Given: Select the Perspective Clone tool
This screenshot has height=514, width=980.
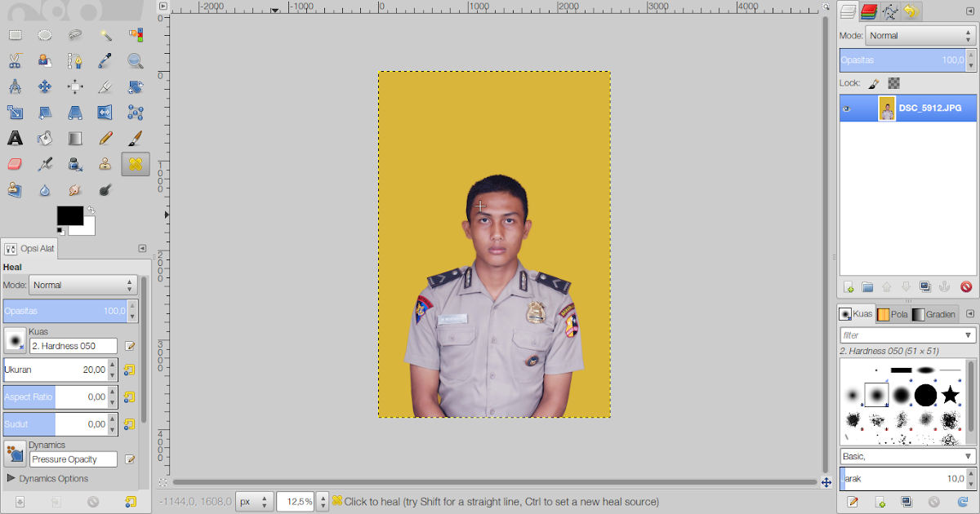Looking at the screenshot, I should [15, 190].
